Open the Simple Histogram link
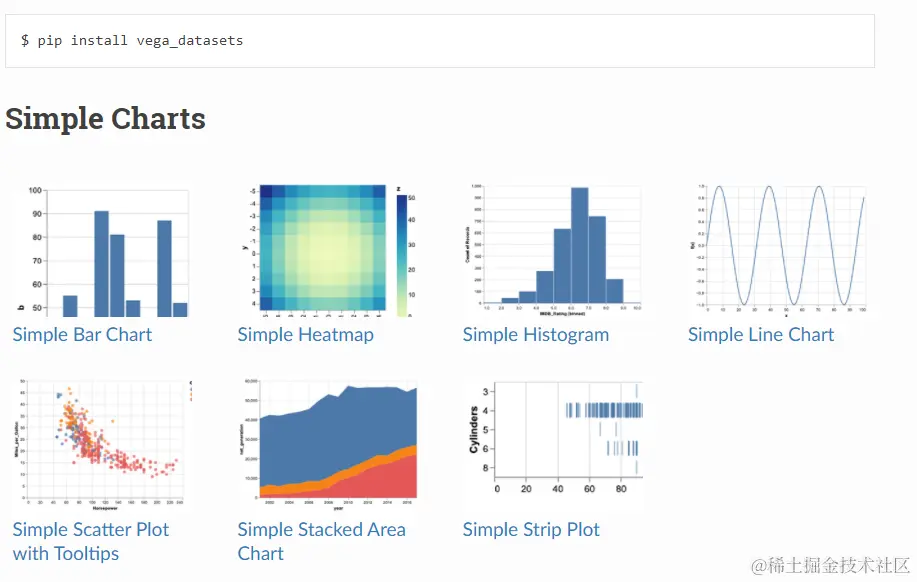This screenshot has height=582, width=917. click(x=536, y=335)
